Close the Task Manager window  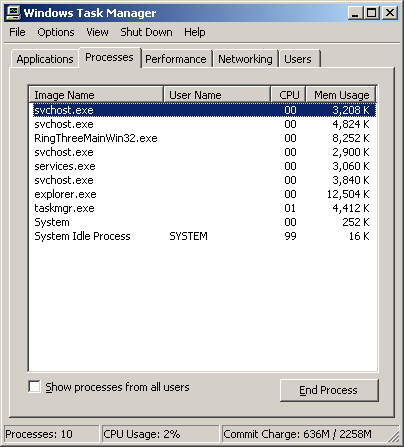coord(389,13)
